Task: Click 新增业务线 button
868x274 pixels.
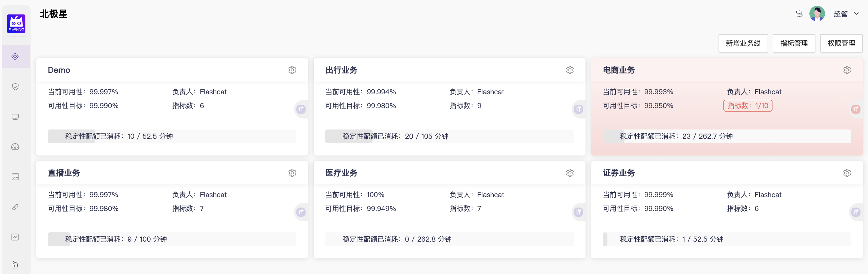Action: [743, 43]
